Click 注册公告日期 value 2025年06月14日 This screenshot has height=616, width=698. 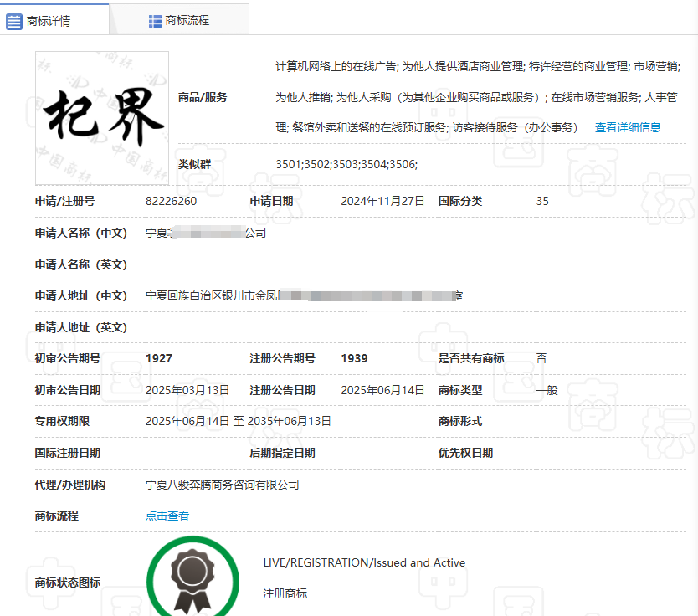382,390
